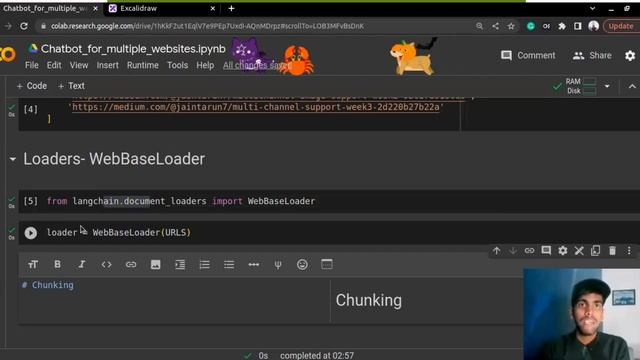
Task: Open View menu
Action: pyautogui.click(x=79, y=65)
